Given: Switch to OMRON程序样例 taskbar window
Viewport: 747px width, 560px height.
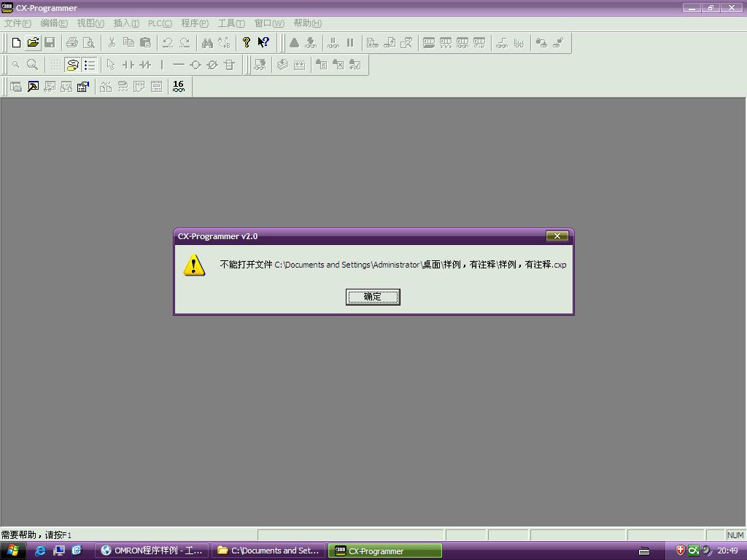Looking at the screenshot, I should tap(152, 551).
